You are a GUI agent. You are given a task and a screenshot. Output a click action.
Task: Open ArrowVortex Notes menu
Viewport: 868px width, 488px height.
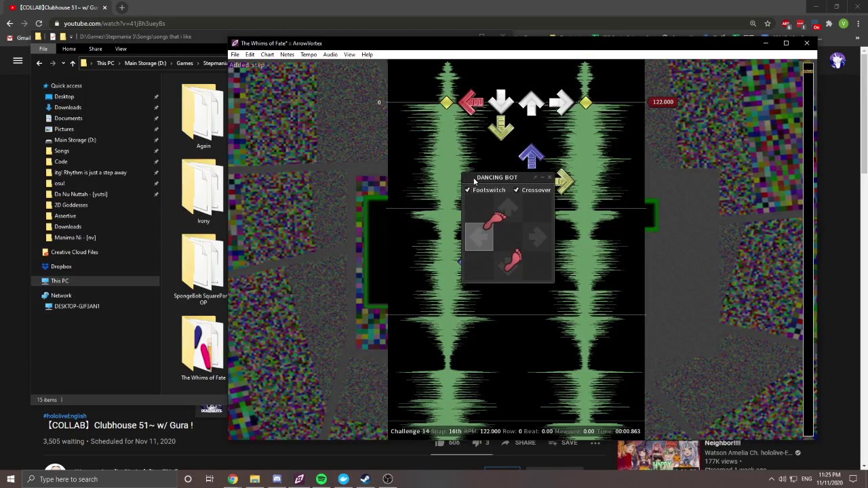(x=287, y=55)
